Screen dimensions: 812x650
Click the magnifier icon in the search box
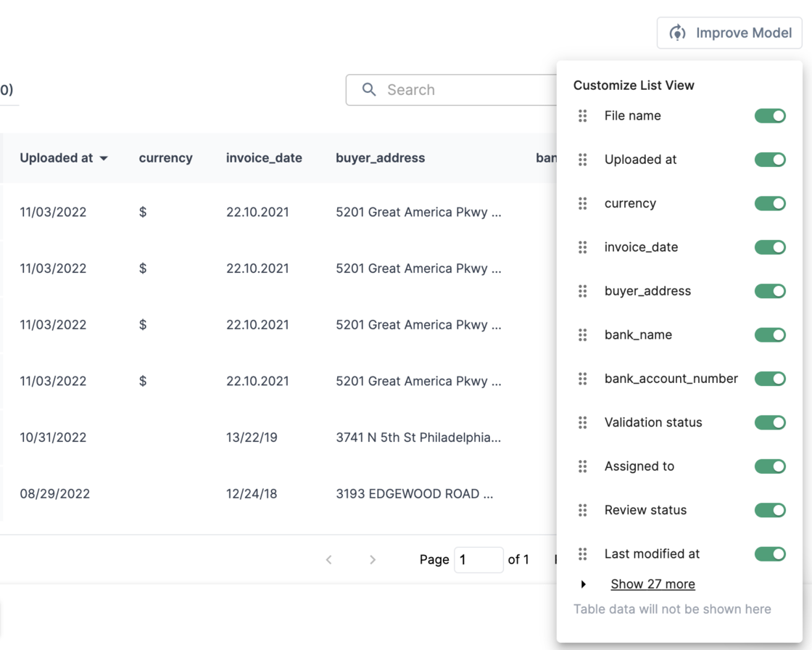369,90
